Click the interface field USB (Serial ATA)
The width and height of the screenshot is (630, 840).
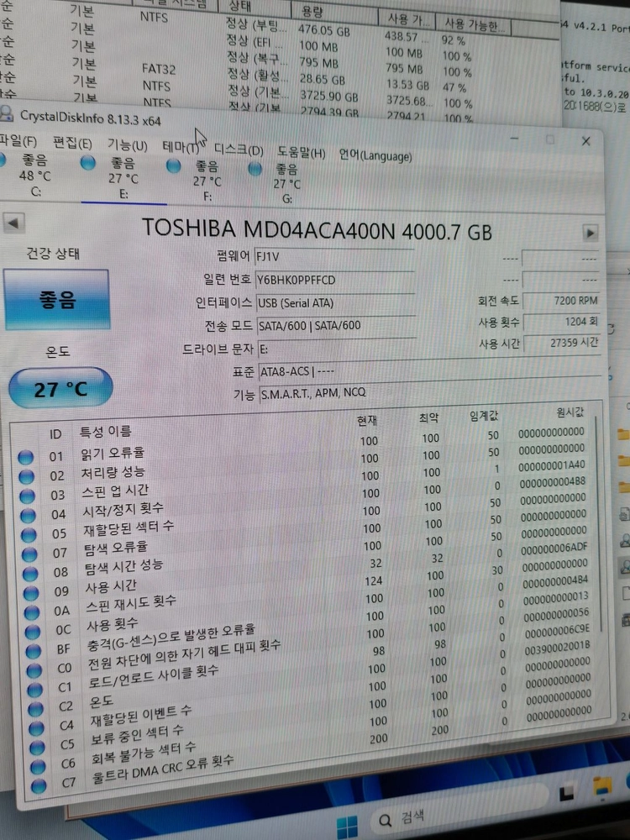[336, 303]
